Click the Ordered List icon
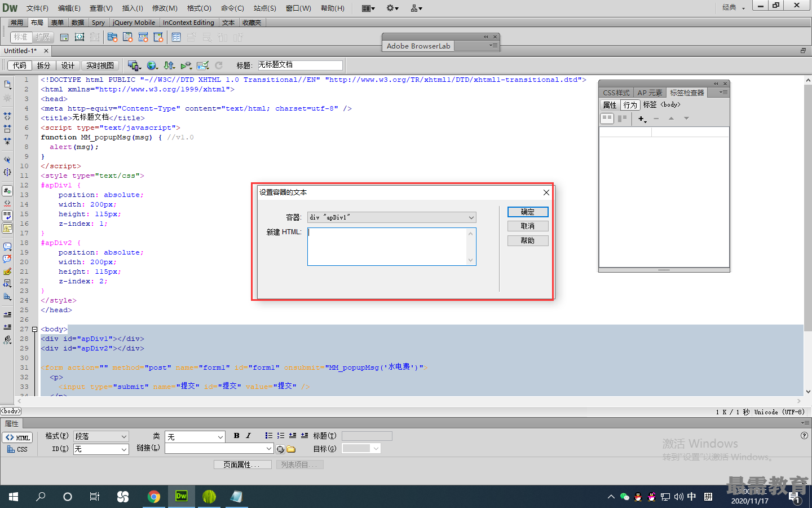Screen dimensions: 812x508 coord(281,436)
